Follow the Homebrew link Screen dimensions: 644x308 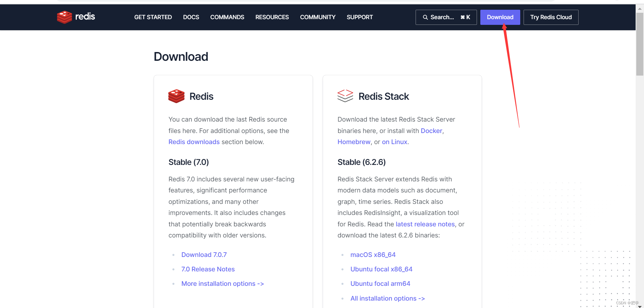[x=354, y=142]
